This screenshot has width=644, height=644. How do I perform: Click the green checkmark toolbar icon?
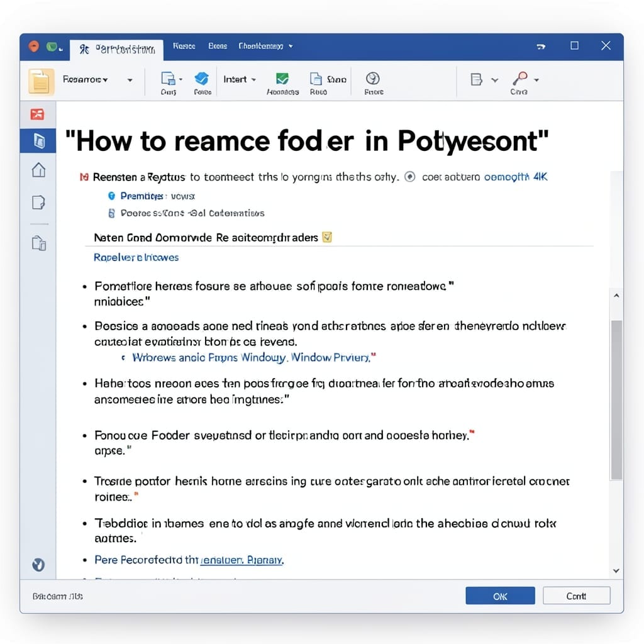[282, 78]
